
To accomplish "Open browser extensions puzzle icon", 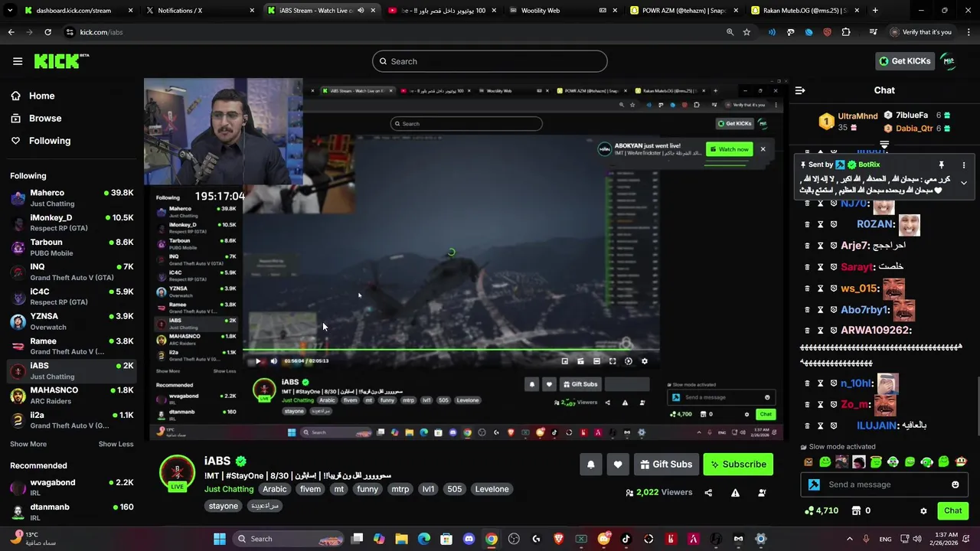I will coord(846,32).
